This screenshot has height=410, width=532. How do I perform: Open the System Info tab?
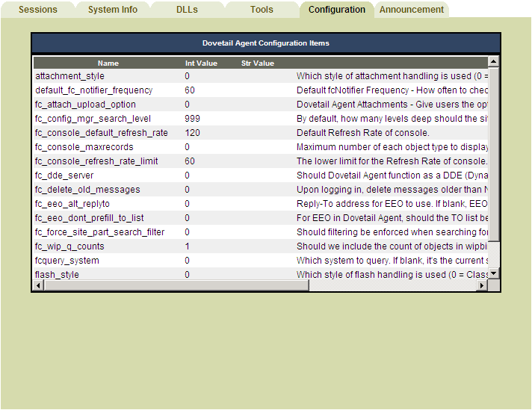click(113, 10)
